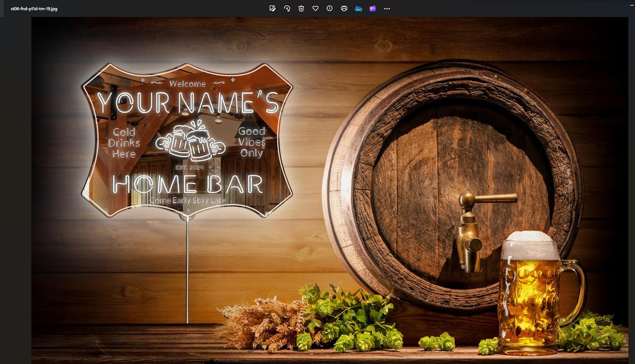Image resolution: width=635 pixels, height=364 pixels.
Task: Add the bar sign photo to favorites
Action: click(x=316, y=8)
